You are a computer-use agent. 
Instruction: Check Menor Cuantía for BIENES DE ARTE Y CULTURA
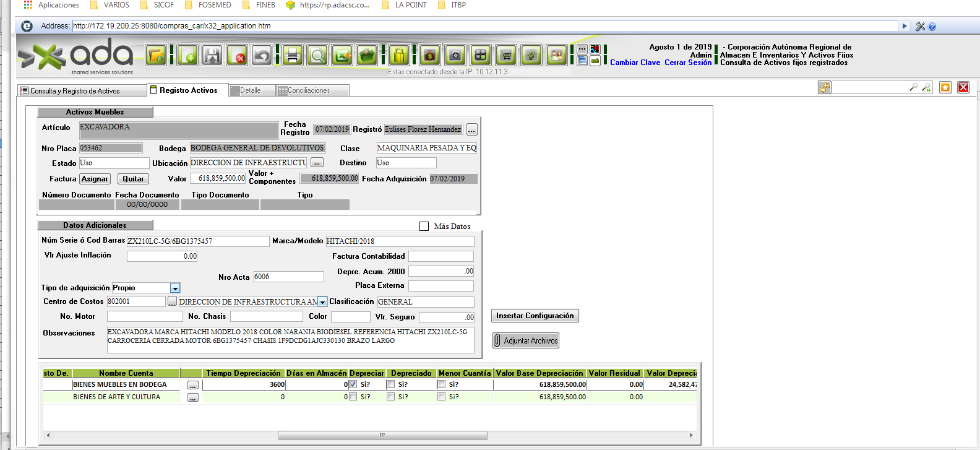(441, 397)
